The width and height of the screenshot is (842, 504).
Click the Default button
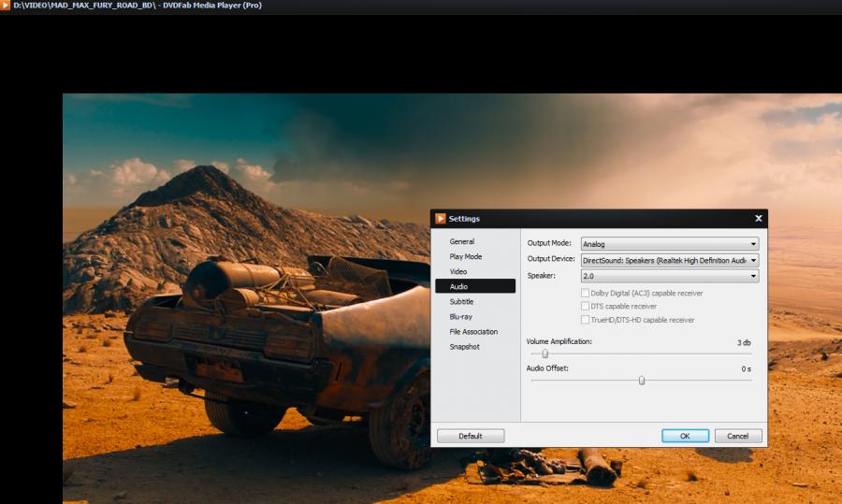(x=471, y=436)
